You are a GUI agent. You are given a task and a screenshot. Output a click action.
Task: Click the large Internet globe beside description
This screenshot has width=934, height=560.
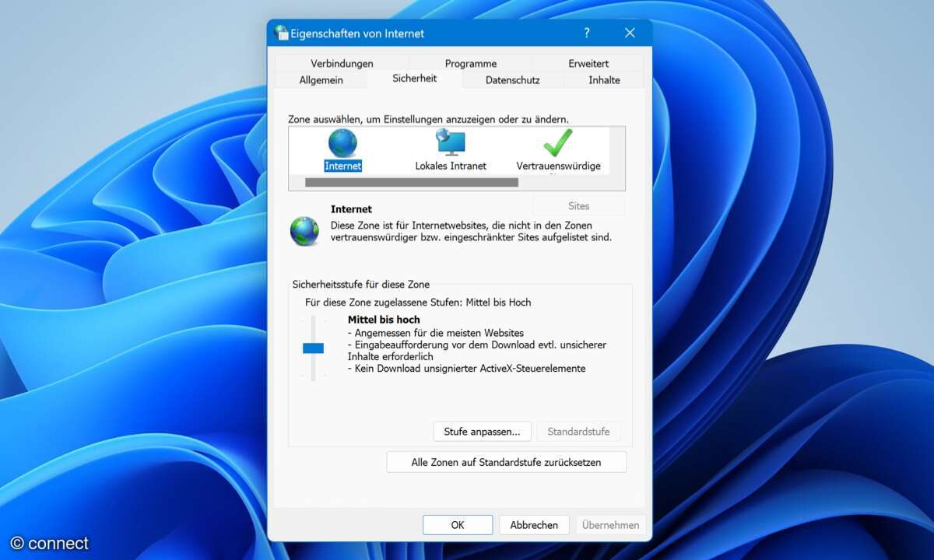pos(304,231)
